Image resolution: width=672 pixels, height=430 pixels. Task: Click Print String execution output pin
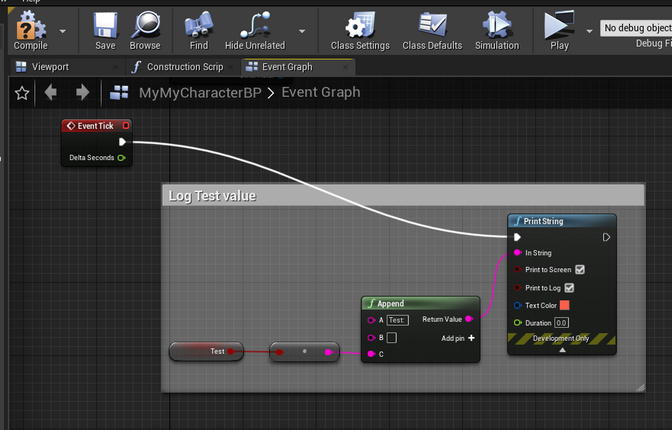tap(606, 237)
